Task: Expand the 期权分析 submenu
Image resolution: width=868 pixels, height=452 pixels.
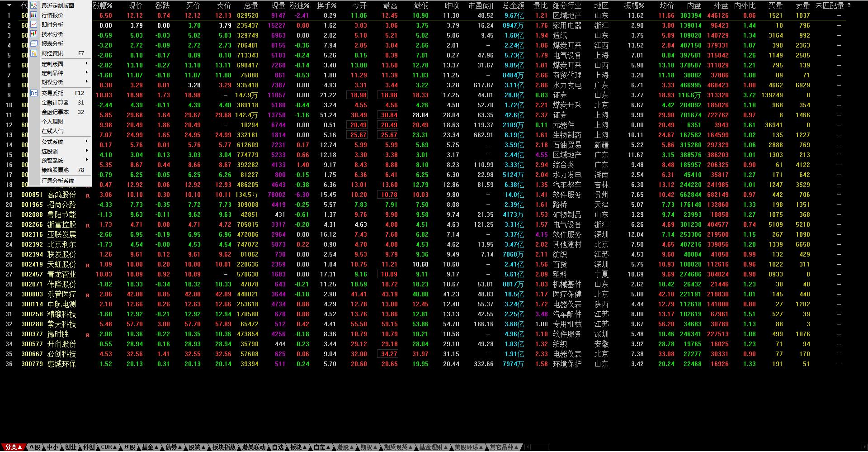Action: 60,82
